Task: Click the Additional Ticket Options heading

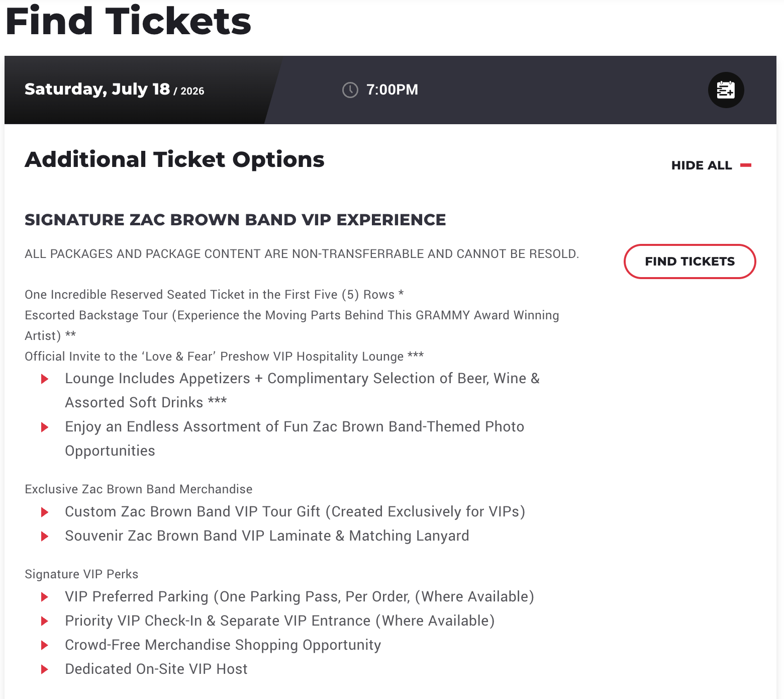Action: tap(174, 159)
